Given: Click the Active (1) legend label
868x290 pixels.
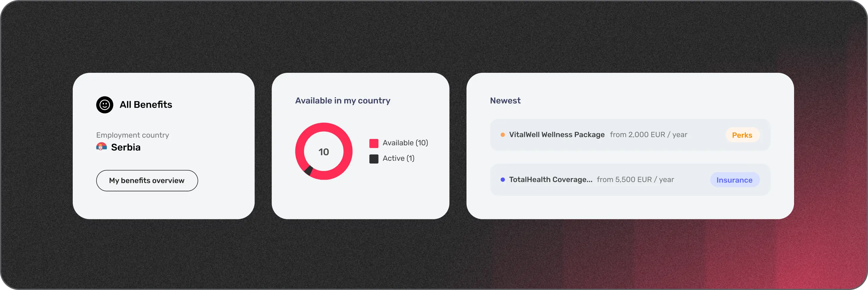Looking at the screenshot, I should coord(398,158).
